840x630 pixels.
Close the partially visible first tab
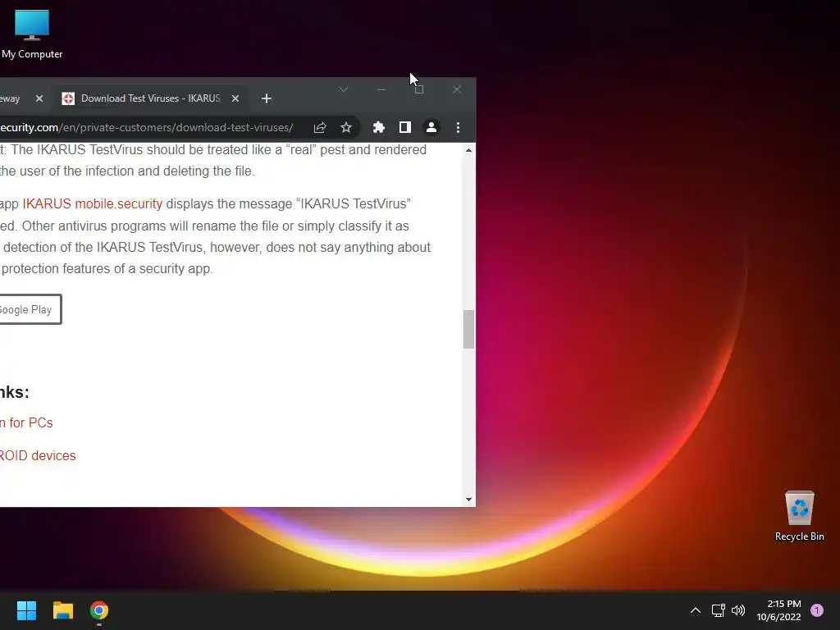pos(39,98)
